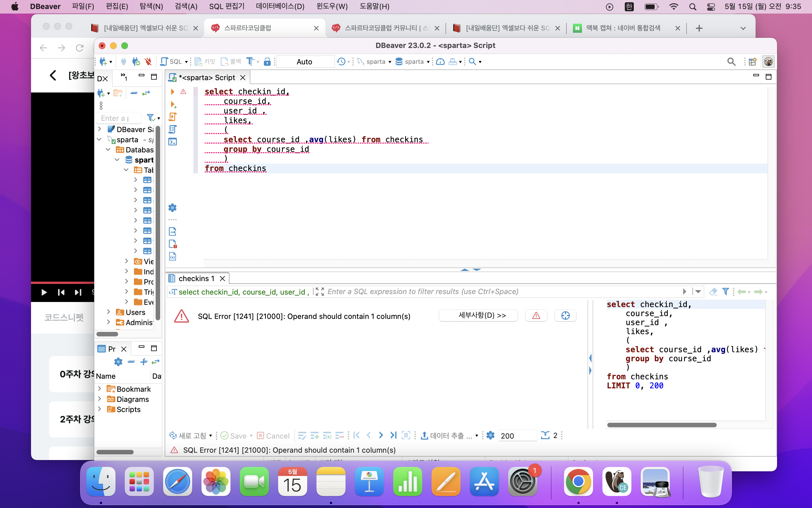Screen dimensions: 812x508
Task: Open the script editor settings gear
Action: pyautogui.click(x=173, y=208)
